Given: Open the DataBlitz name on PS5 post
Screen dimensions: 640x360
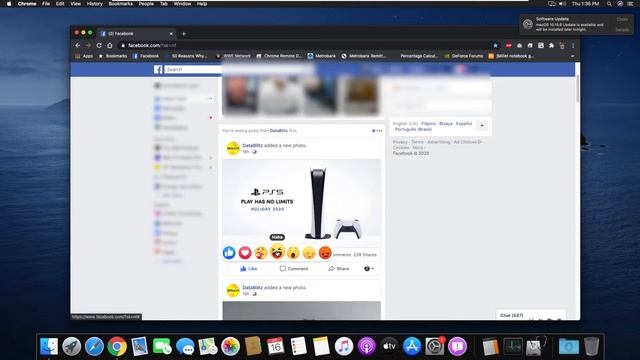Looking at the screenshot, I should [252, 145].
